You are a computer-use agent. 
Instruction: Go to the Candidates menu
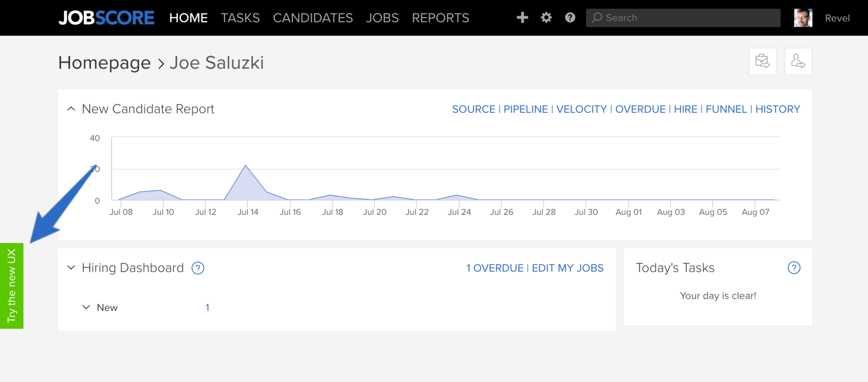click(x=313, y=18)
